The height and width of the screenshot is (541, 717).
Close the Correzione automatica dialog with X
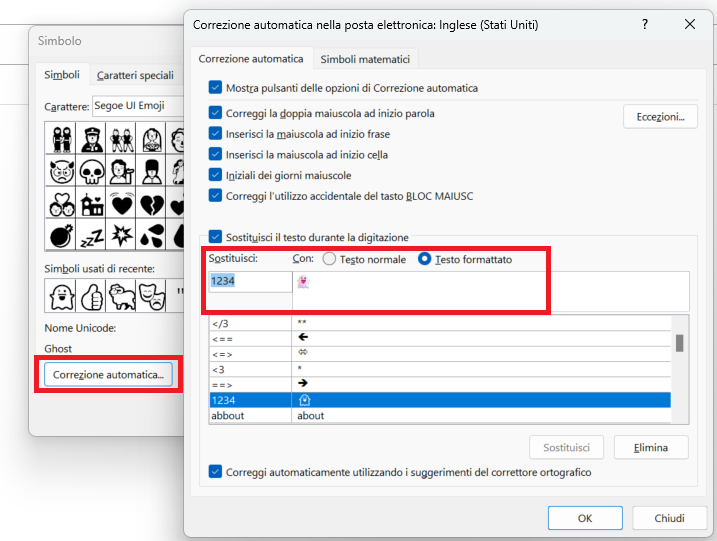(690, 24)
